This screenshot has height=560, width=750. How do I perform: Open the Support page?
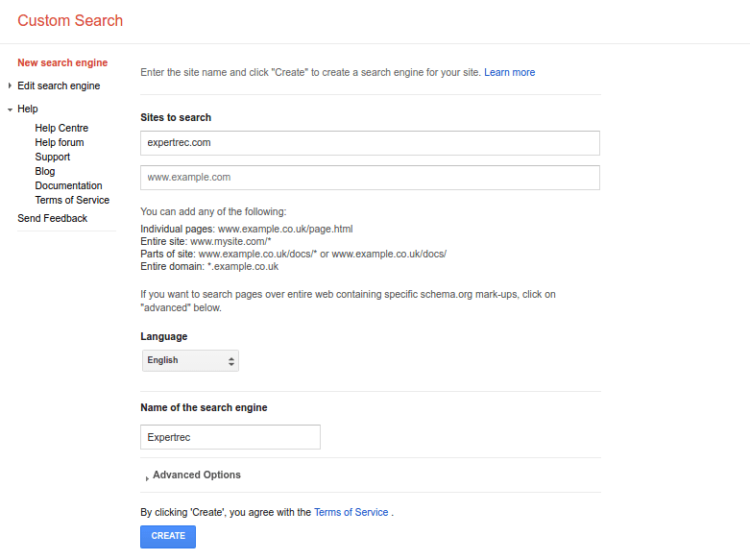point(53,157)
